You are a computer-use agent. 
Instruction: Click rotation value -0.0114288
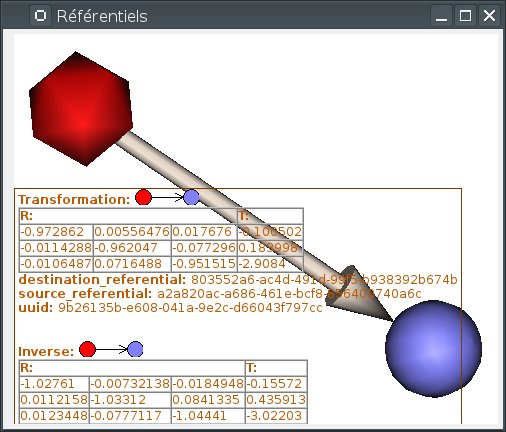[56, 248]
